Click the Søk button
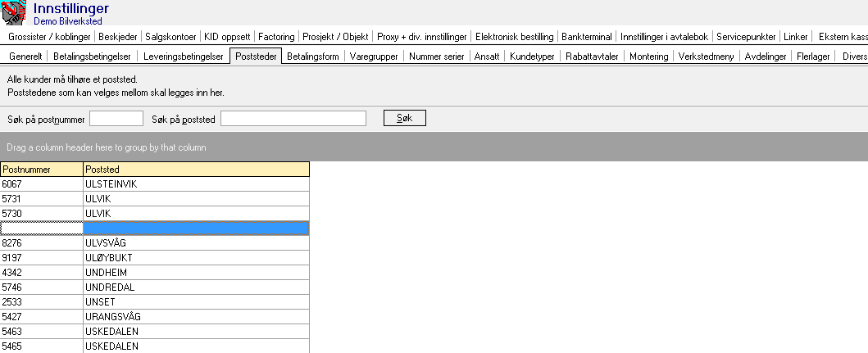868x353 pixels. (405, 119)
